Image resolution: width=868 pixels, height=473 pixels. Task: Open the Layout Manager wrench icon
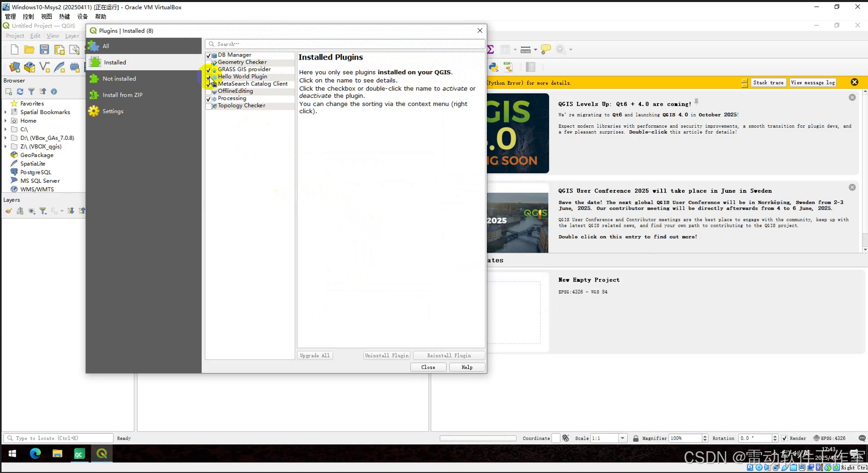pos(74,49)
